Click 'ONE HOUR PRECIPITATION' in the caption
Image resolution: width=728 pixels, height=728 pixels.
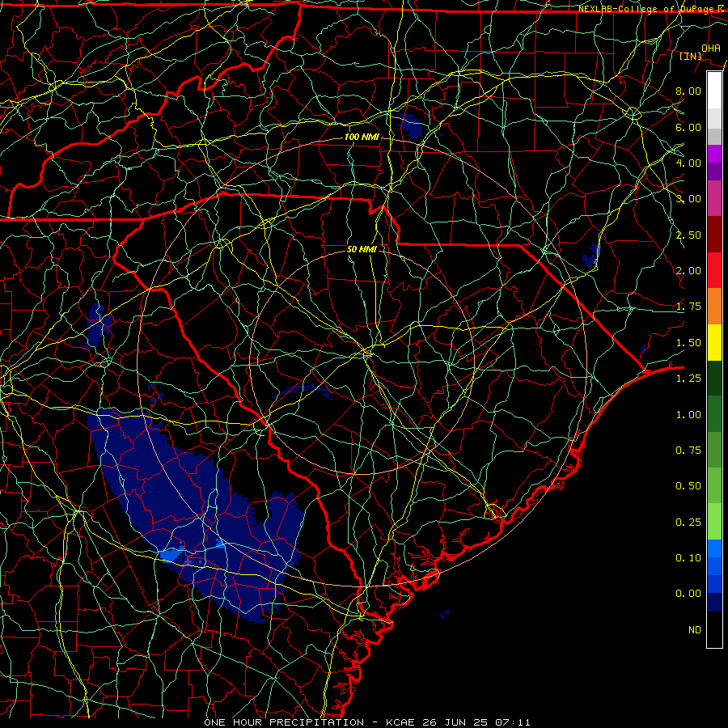(x=284, y=722)
